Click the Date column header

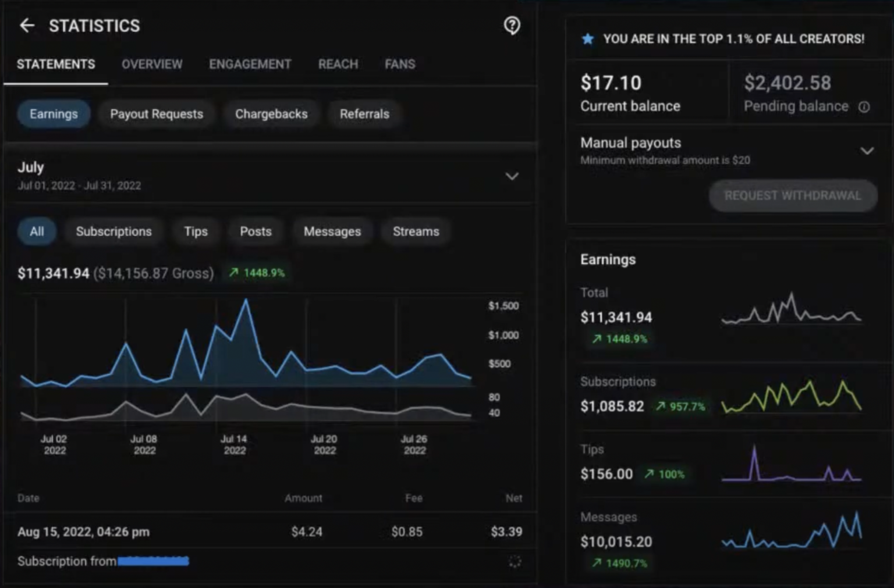pyautogui.click(x=29, y=498)
